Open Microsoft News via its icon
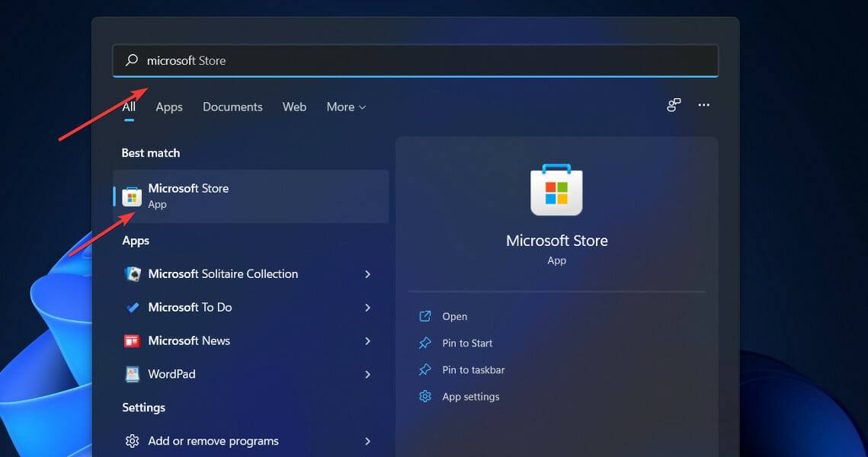868x457 pixels. pyautogui.click(x=133, y=340)
